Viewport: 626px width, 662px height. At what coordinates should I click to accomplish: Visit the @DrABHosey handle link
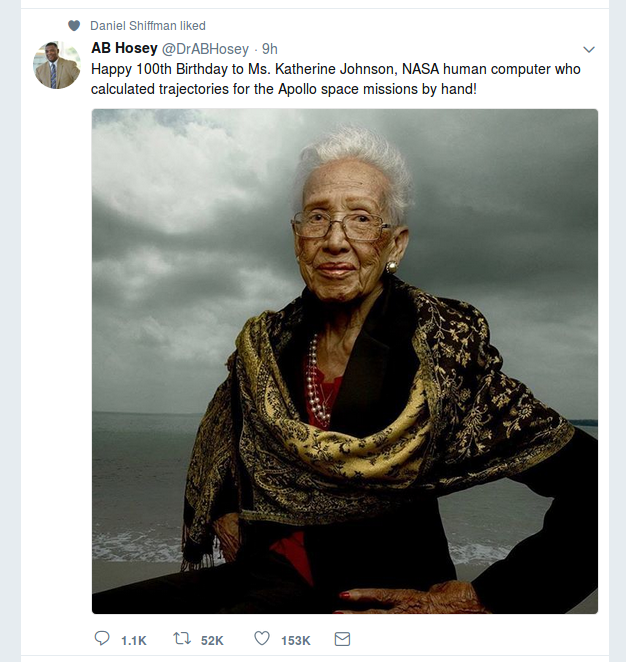pos(206,49)
